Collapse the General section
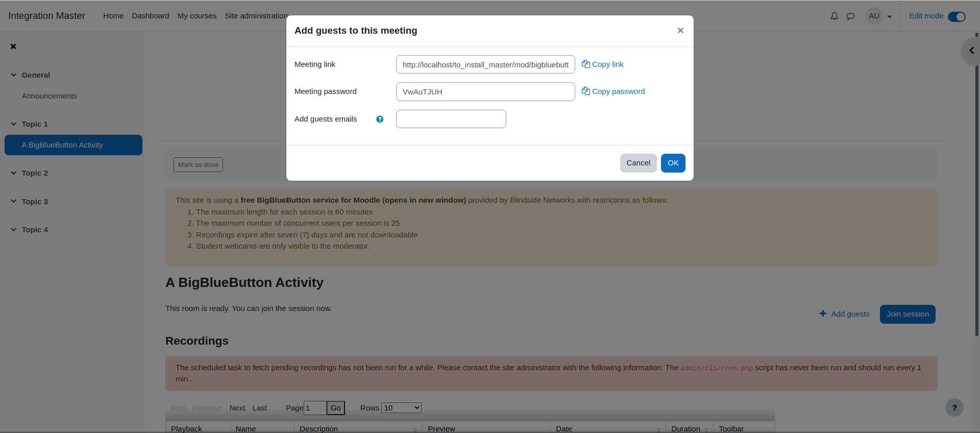980x433 pixels. pos(14,75)
